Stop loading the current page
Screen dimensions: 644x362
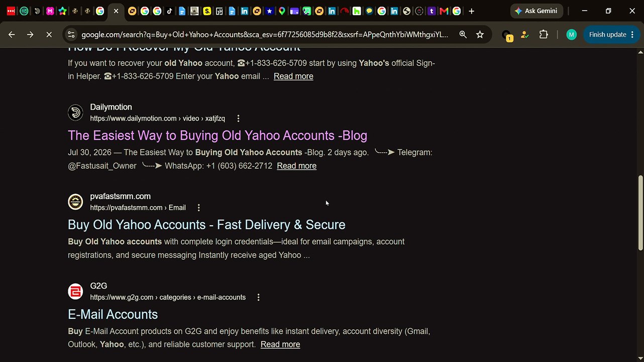(x=49, y=35)
